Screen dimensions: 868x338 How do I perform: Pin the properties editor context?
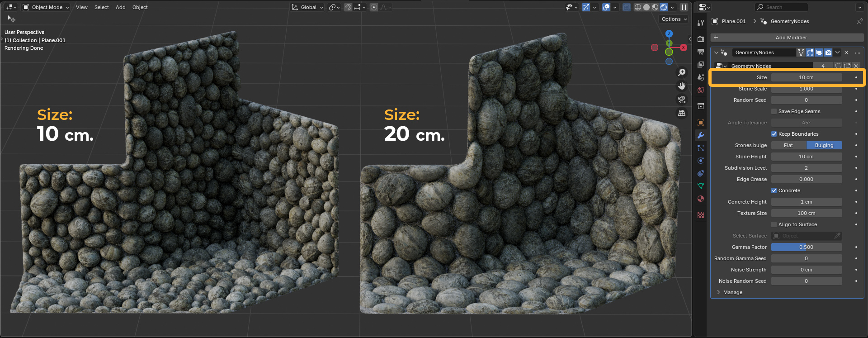859,21
